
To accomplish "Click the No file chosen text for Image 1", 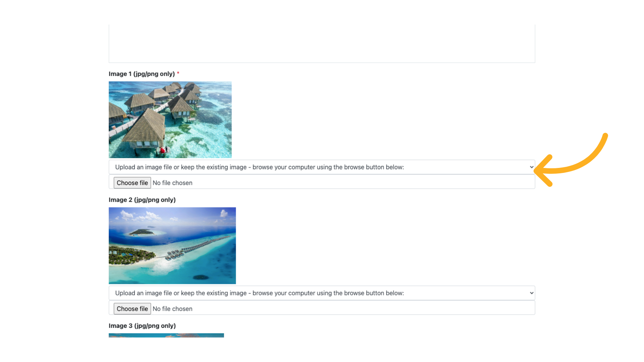I will [172, 183].
